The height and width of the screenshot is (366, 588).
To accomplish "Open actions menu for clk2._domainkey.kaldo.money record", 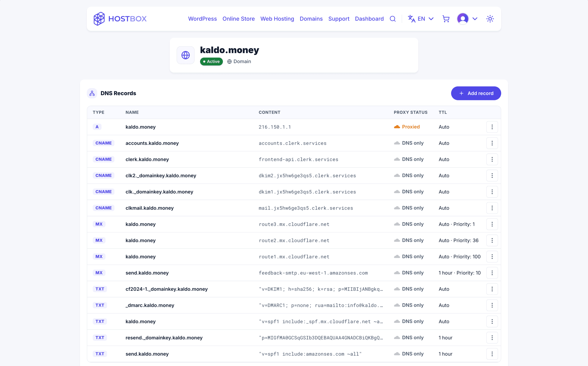I will [492, 175].
